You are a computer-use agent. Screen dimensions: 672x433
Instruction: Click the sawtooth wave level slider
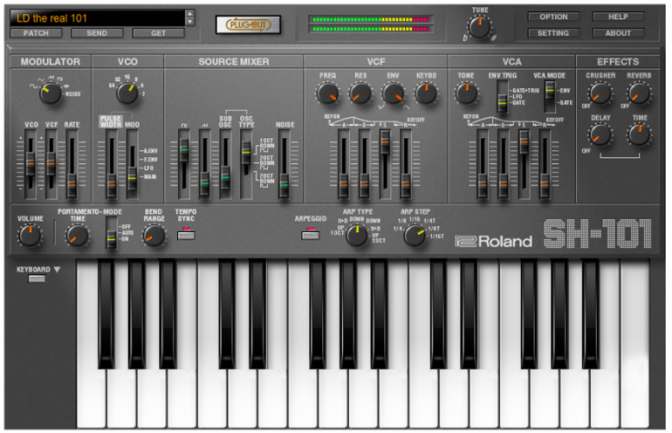(205, 164)
